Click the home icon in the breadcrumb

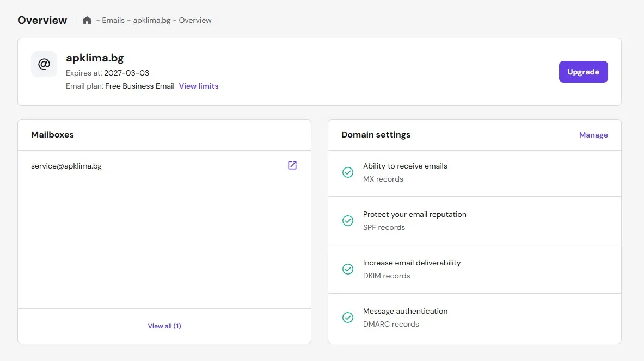pyautogui.click(x=87, y=21)
